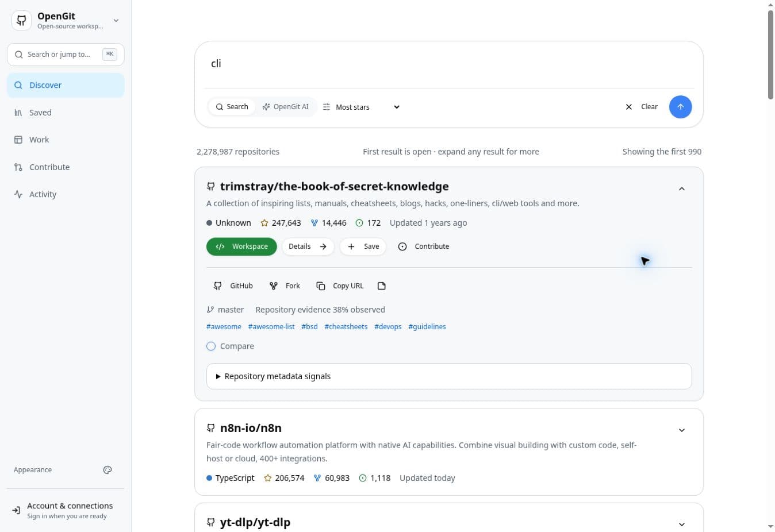Fork the trimstray repository
Viewport: 775px width, 532px height.
tap(285, 286)
